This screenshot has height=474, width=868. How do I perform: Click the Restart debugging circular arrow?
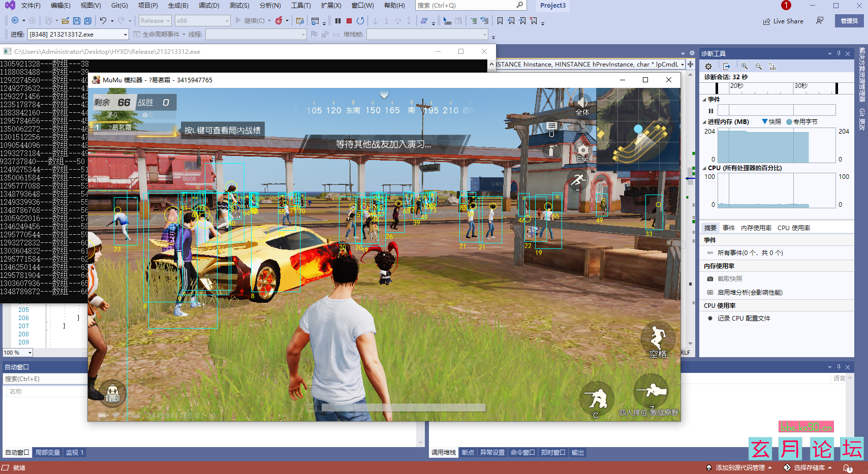360,21
